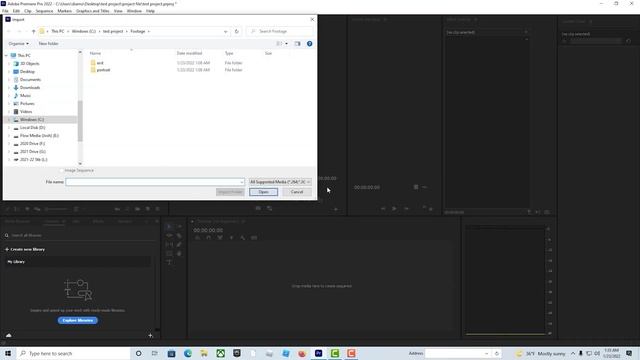The height and width of the screenshot is (360, 640).
Task: Expand the Downloads tree node
Action: click(x=9, y=88)
